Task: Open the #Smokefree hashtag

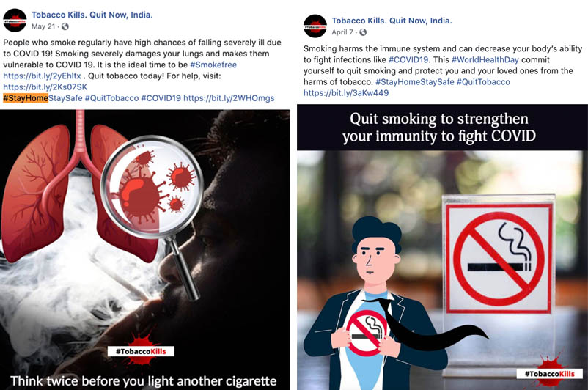Action: [213, 65]
